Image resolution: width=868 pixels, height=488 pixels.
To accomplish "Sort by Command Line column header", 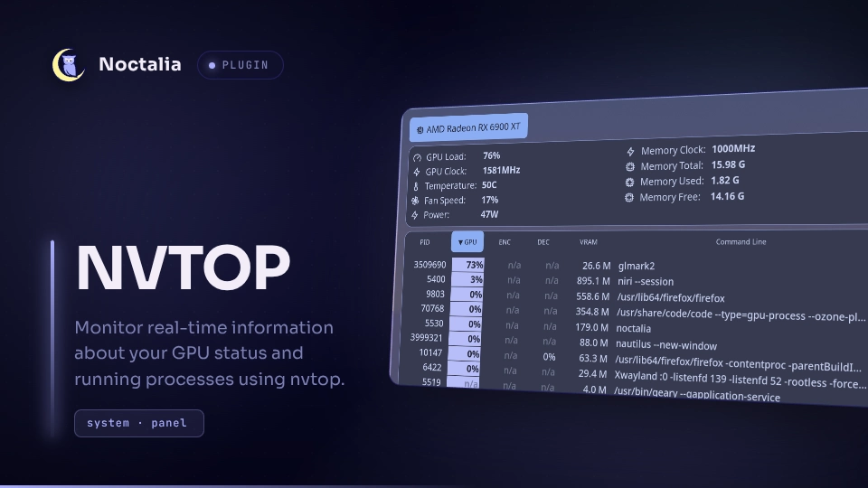I will [741, 242].
